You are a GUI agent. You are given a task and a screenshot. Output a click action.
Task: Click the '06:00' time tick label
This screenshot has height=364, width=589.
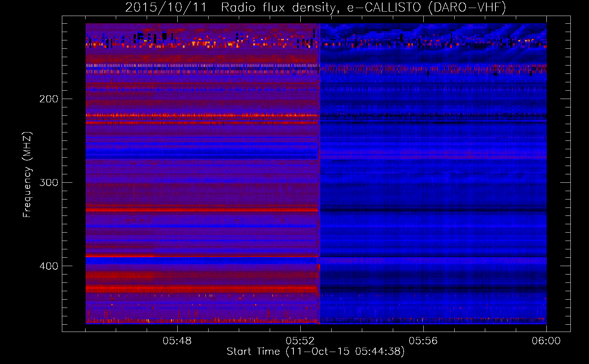[546, 341]
